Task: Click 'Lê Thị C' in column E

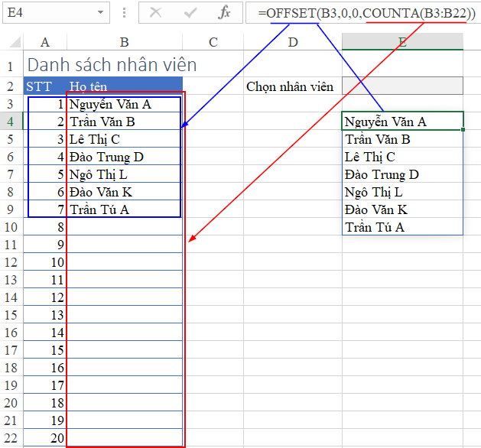Action: point(402,157)
